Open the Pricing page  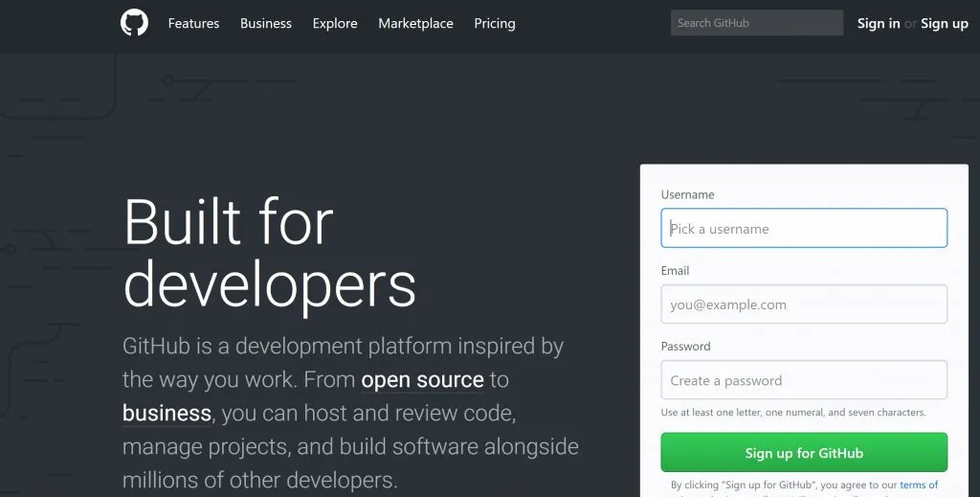click(x=495, y=23)
